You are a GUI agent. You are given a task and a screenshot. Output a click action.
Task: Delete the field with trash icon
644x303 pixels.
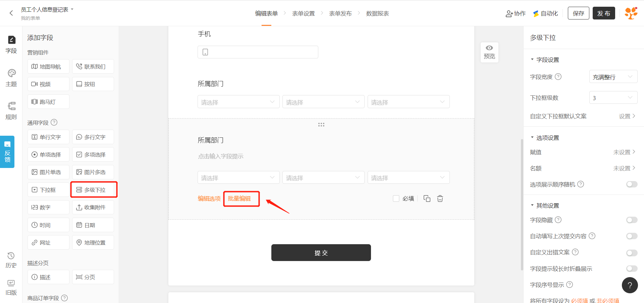point(440,199)
